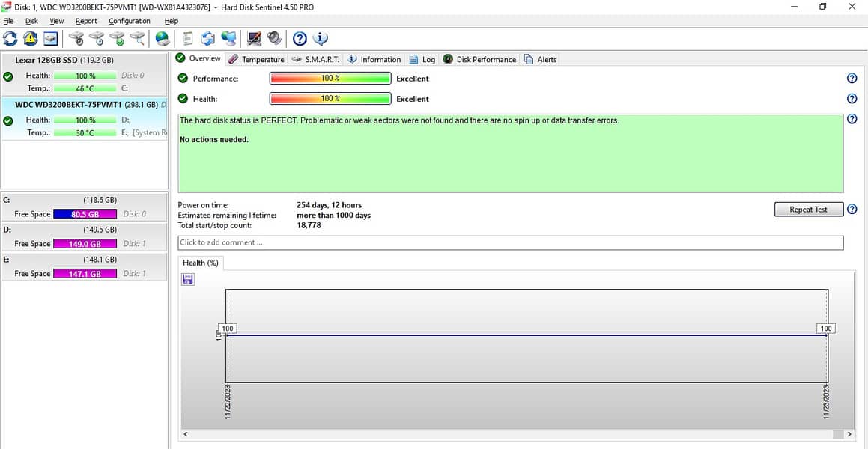The width and height of the screenshot is (868, 449).
Task: Select the Lexar 128GB SSD disk
Action: 64,60
